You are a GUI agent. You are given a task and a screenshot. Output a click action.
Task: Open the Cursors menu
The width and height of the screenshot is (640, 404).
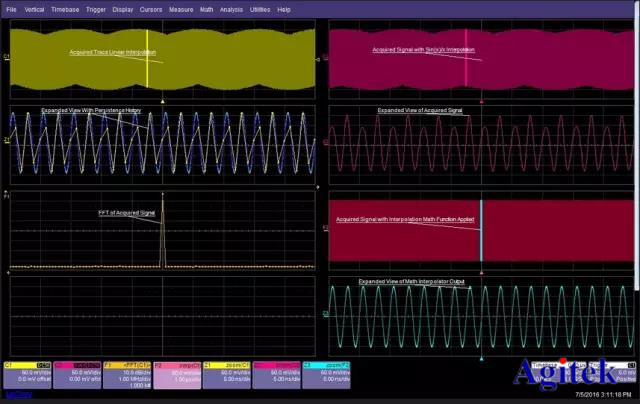coord(151,9)
